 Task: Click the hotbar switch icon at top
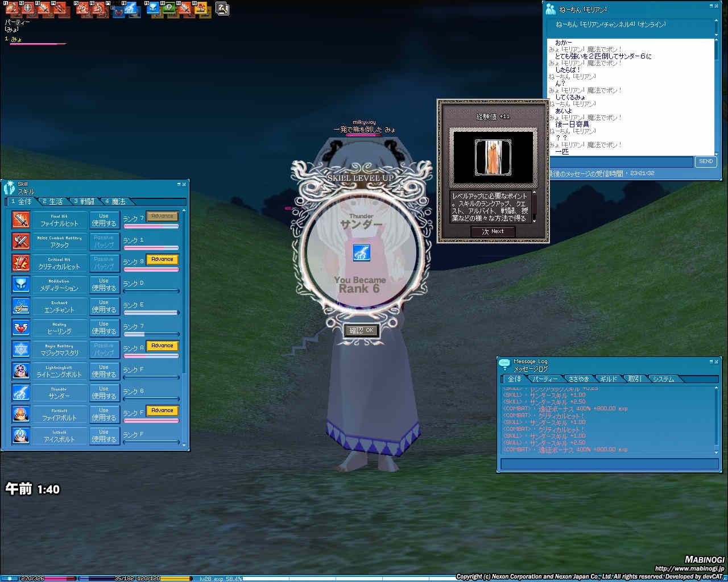click(222, 9)
